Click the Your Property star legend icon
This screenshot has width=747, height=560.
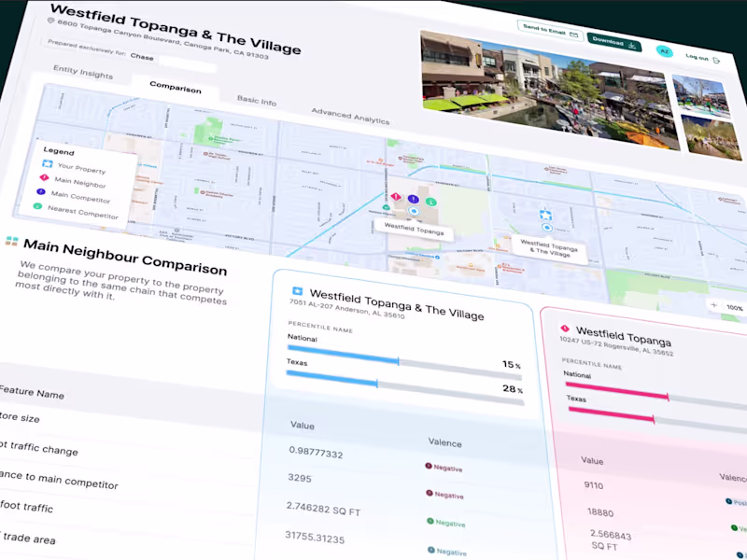click(x=48, y=164)
